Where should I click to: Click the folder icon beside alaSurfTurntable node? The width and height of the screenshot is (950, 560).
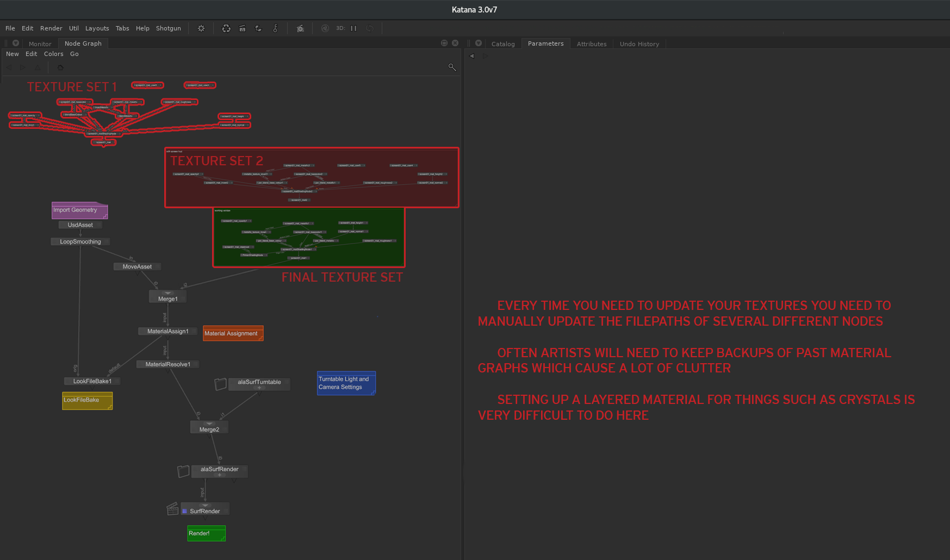220,384
